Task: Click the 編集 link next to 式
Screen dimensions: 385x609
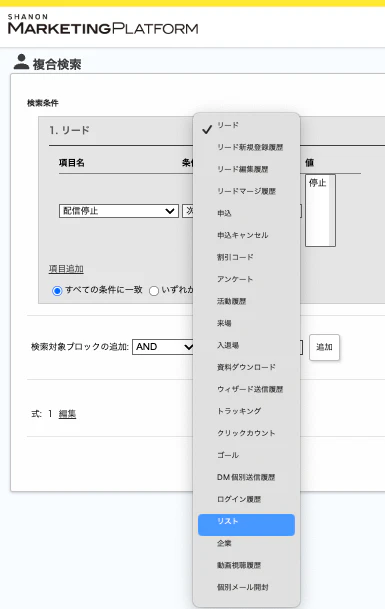Action: [67, 414]
